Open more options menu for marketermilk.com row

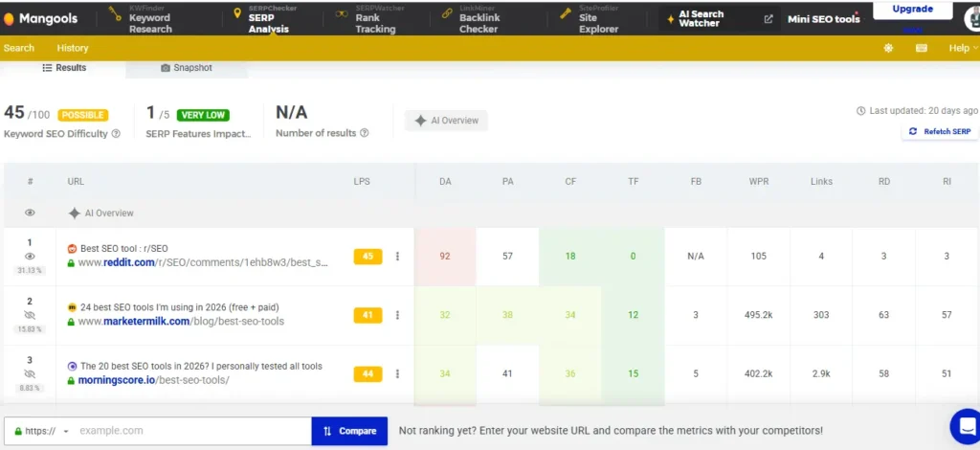(397, 315)
